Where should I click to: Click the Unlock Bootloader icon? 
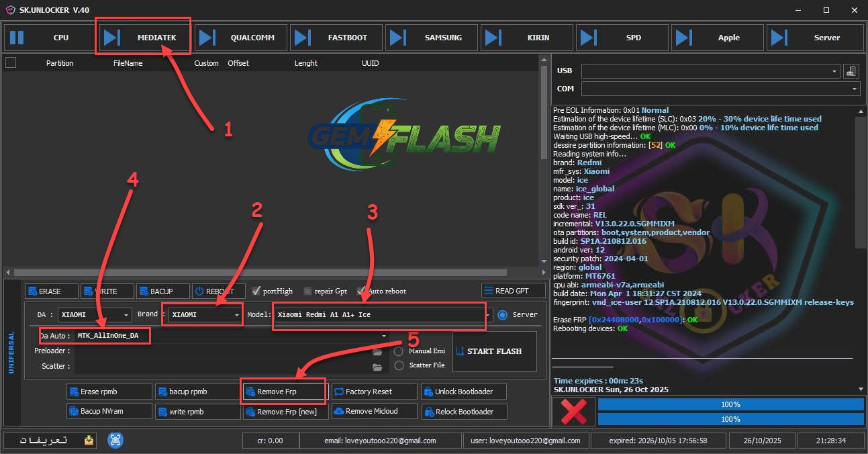coord(428,392)
